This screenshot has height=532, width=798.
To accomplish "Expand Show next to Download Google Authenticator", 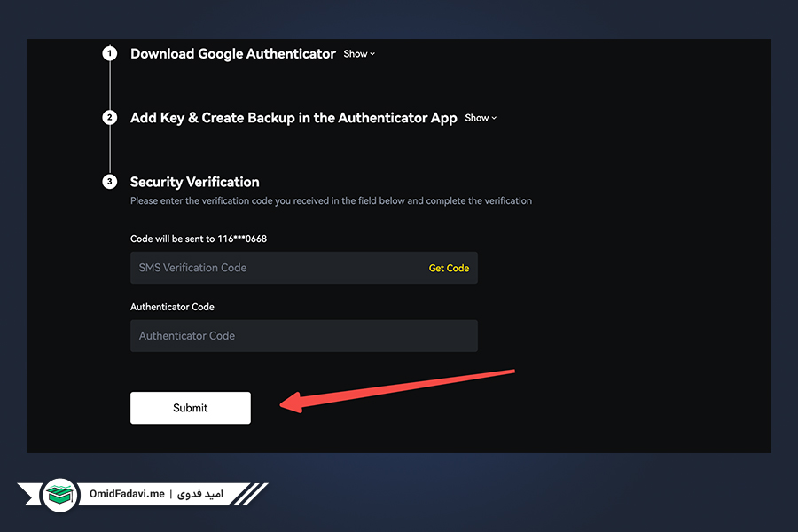I will [x=359, y=54].
